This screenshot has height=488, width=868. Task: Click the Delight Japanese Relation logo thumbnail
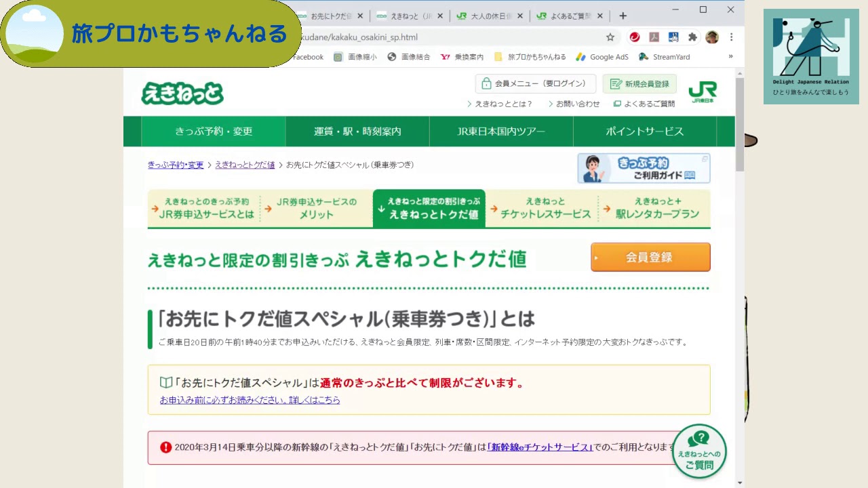point(811,56)
